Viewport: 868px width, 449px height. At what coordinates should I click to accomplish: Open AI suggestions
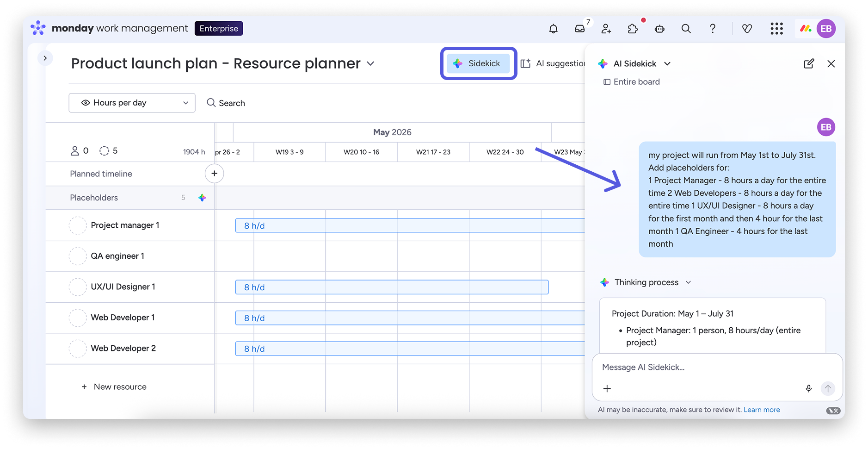pos(553,63)
